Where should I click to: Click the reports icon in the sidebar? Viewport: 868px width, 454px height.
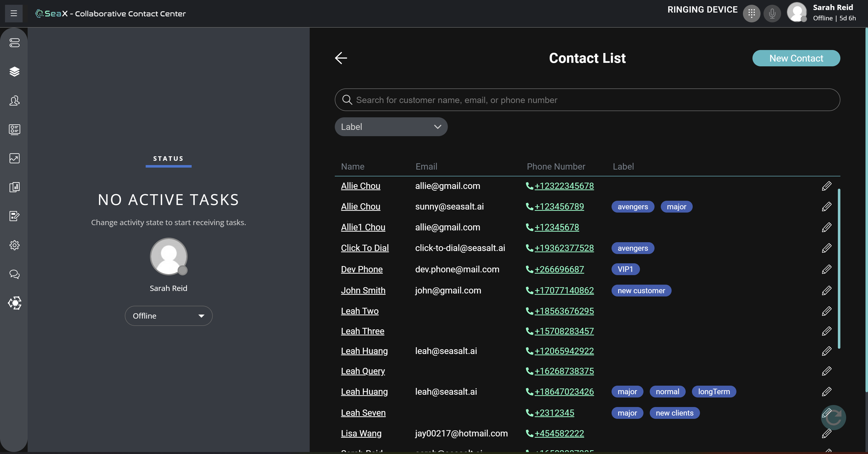tap(14, 187)
